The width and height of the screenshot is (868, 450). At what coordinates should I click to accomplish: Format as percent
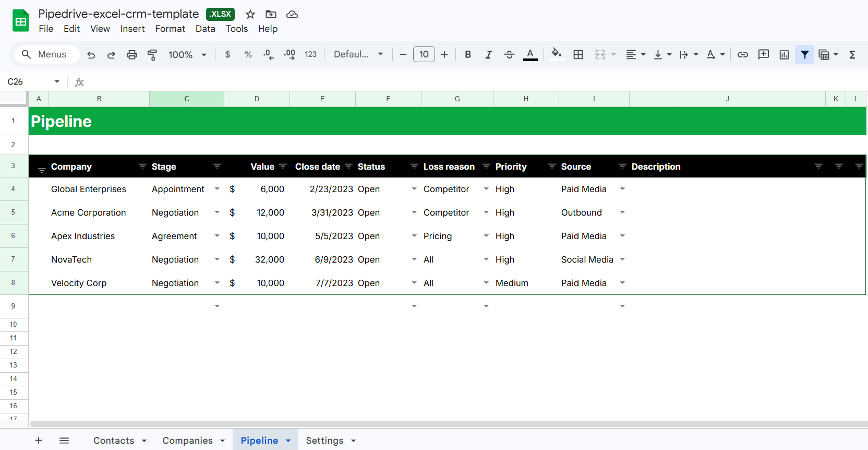248,54
